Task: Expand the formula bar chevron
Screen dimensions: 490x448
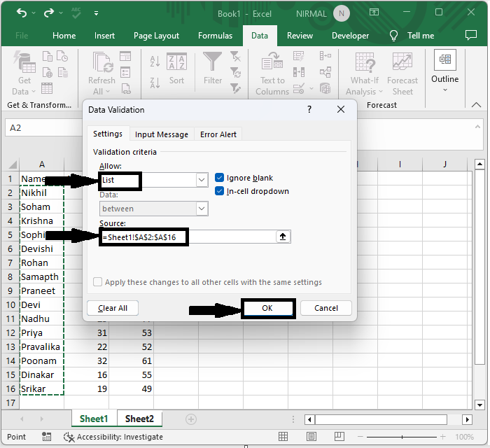Action: [477, 127]
